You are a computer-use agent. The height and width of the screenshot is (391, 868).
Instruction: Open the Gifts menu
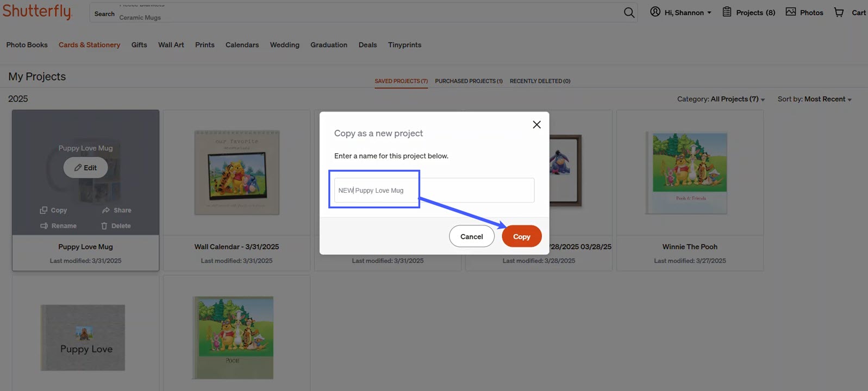tap(139, 45)
